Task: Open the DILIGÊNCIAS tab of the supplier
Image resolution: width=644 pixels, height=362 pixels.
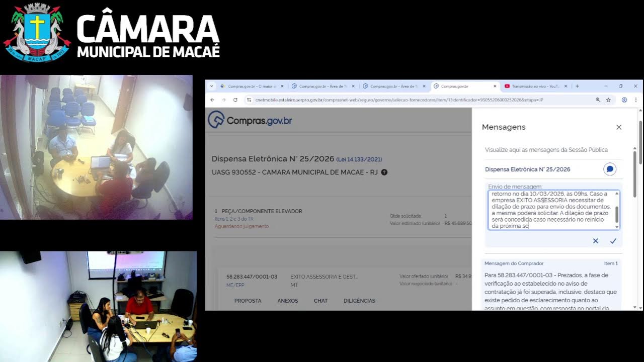Action: [x=360, y=301]
